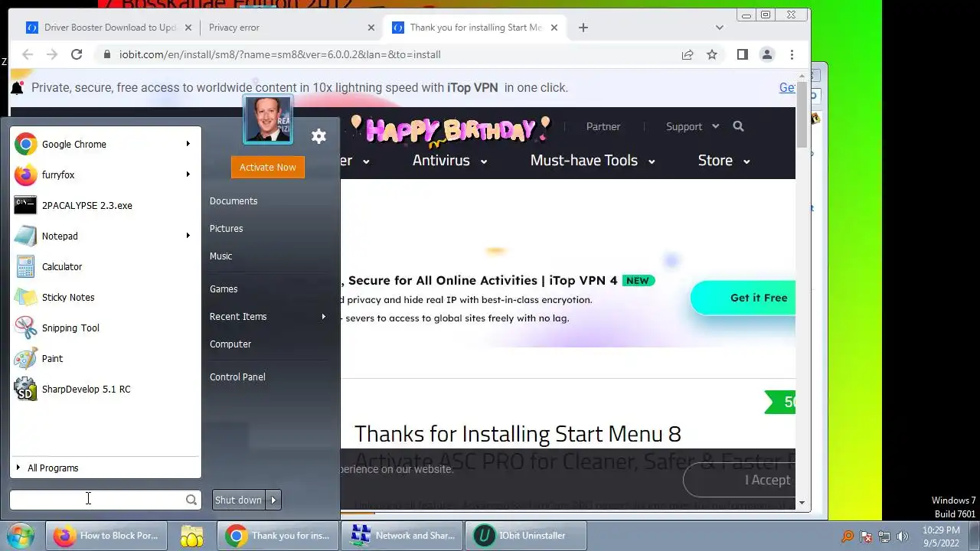Screen dimensions: 980x551
Task: Click Get it Free button
Action: tap(743, 298)
